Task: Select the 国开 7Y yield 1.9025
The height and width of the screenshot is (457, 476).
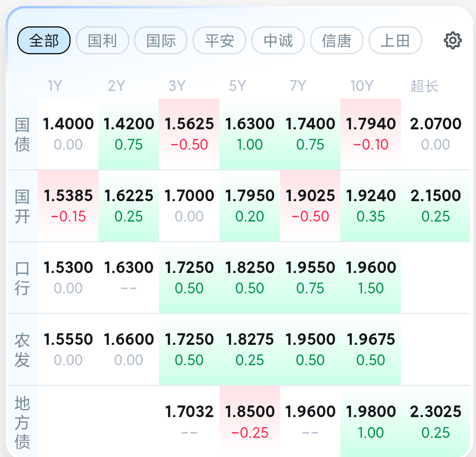Action: [310, 206]
